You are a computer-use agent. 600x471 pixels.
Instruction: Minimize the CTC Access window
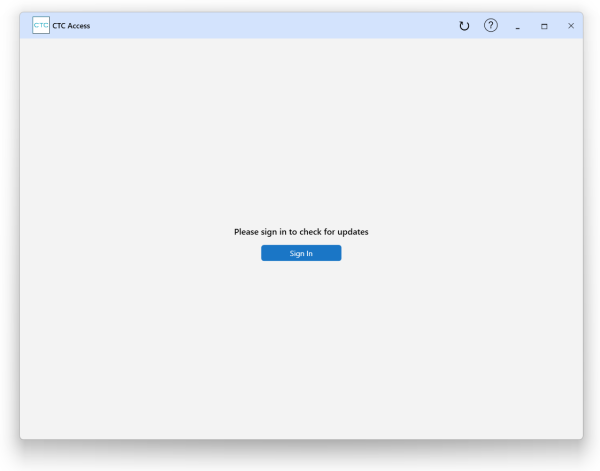coord(518,26)
